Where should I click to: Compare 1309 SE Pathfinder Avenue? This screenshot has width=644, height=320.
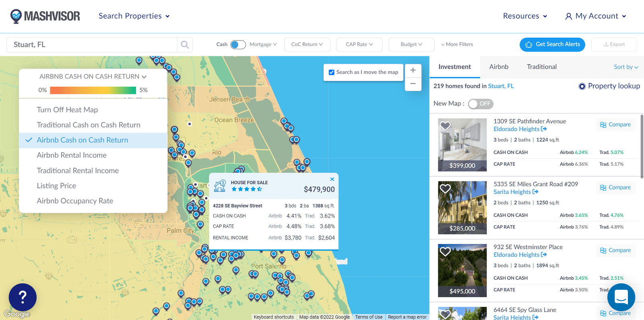click(x=616, y=125)
